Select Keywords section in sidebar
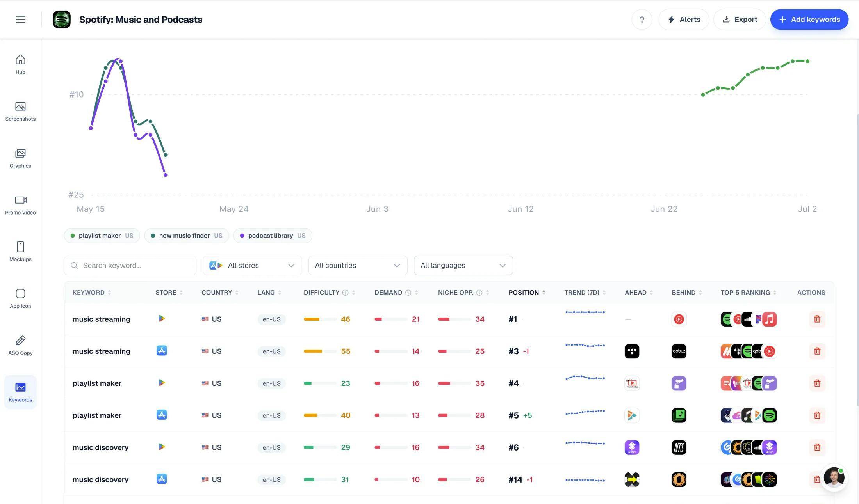859x504 pixels. [x=20, y=392]
